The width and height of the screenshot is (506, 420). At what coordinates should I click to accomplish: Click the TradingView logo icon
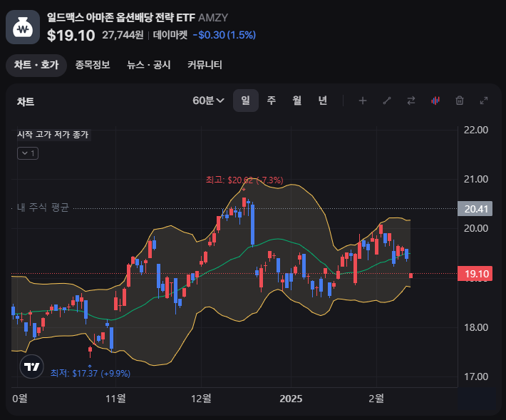pyautogui.click(x=31, y=367)
